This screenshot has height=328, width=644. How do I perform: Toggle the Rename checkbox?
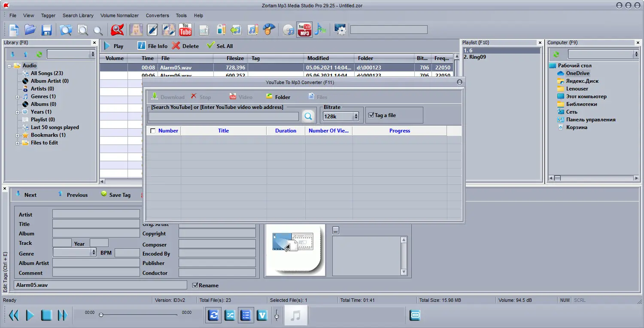pos(195,285)
